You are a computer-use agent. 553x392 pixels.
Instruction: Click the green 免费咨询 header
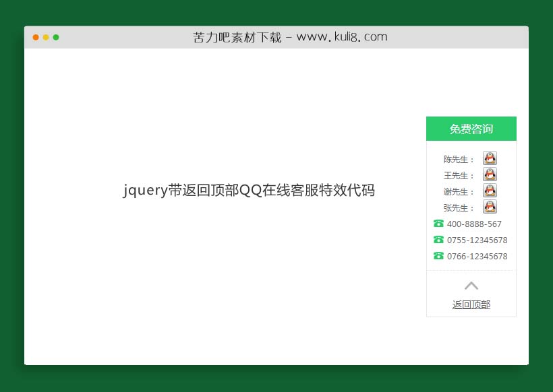(x=471, y=129)
